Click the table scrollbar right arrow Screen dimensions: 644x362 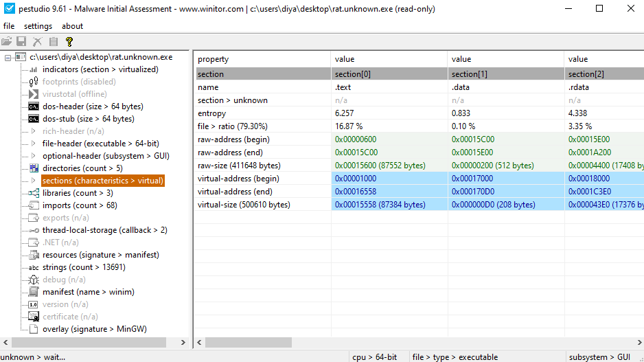click(639, 342)
